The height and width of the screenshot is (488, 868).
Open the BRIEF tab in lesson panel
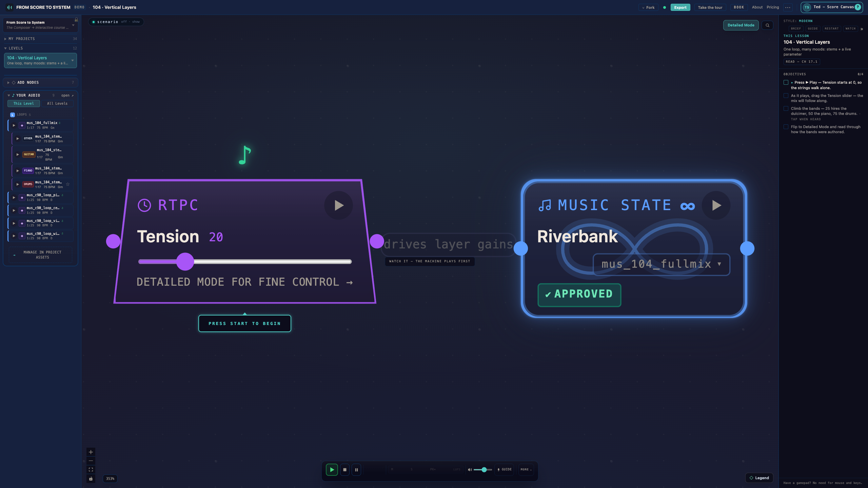tap(796, 29)
